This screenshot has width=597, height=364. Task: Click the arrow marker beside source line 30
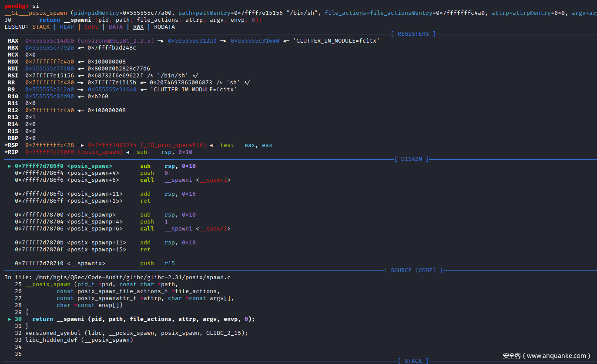10,319
